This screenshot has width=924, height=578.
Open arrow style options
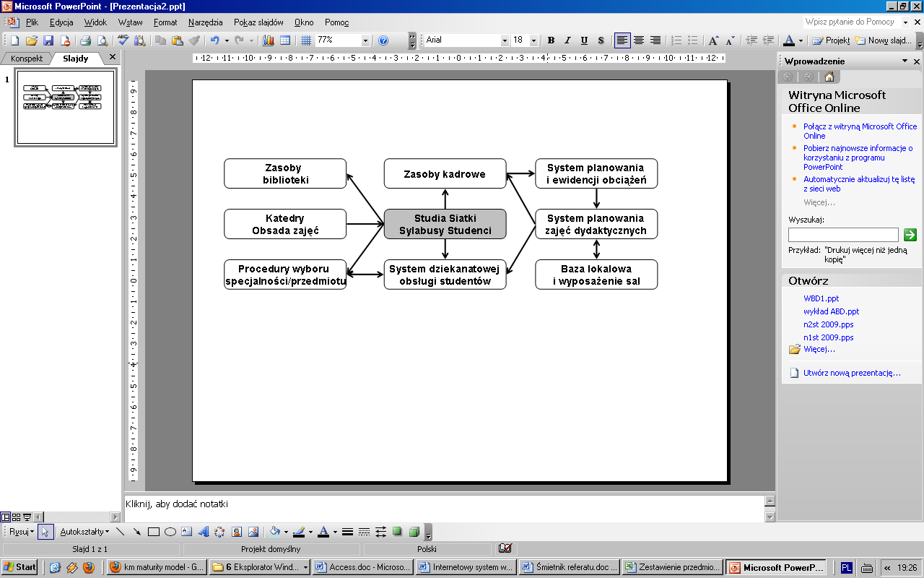point(380,532)
